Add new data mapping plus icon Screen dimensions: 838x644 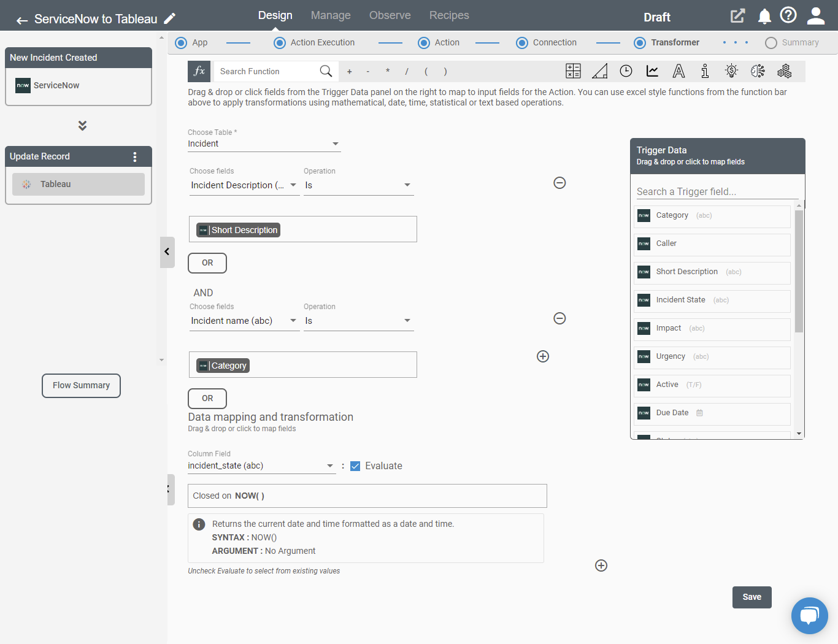pyautogui.click(x=601, y=565)
